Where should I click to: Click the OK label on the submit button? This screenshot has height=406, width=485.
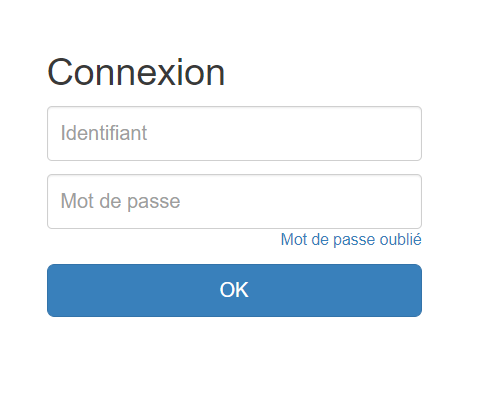click(x=234, y=290)
